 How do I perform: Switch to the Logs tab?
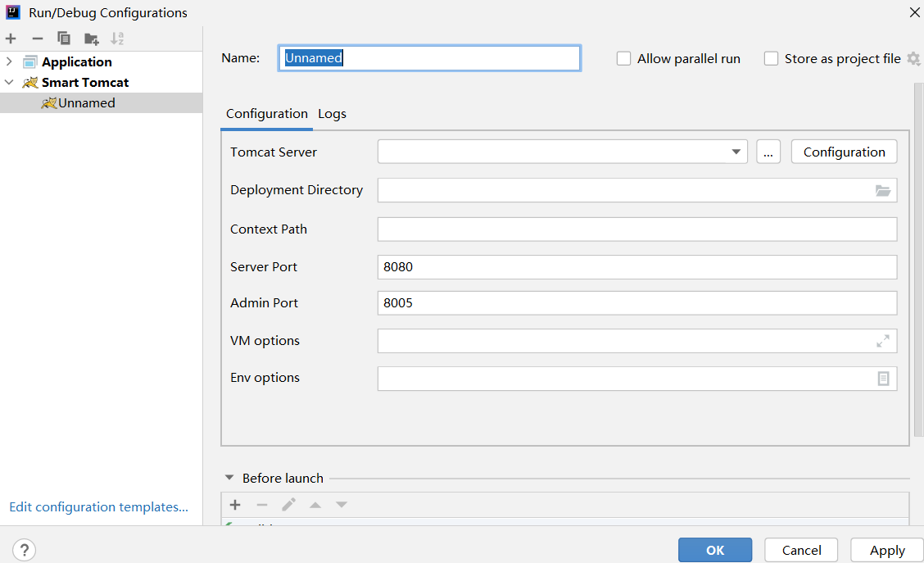tap(332, 114)
